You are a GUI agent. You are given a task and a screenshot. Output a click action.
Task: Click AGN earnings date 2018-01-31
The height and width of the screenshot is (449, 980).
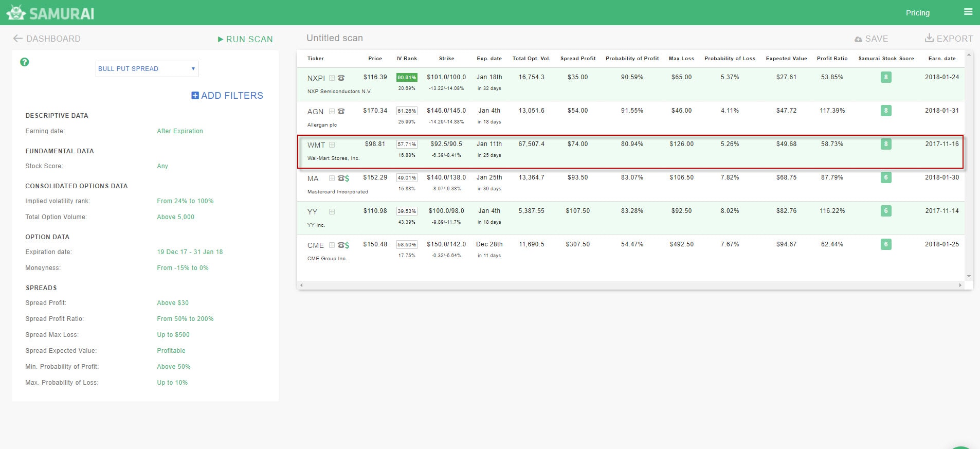coord(942,111)
